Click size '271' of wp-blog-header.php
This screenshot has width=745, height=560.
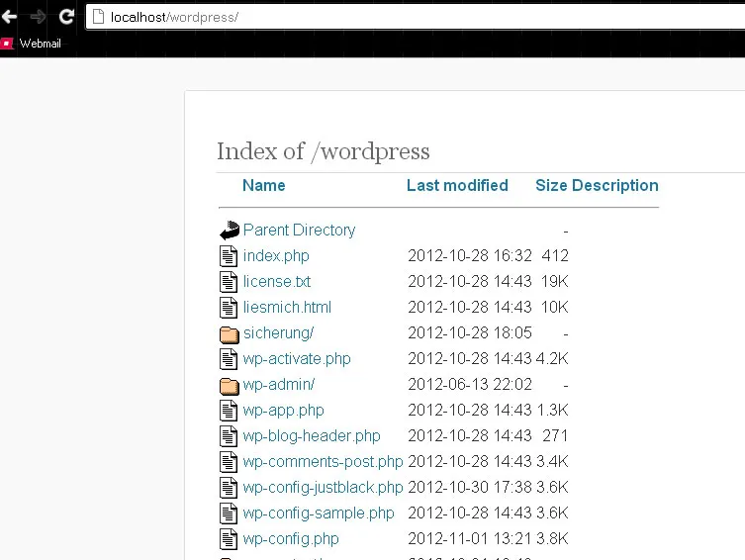[x=555, y=435]
